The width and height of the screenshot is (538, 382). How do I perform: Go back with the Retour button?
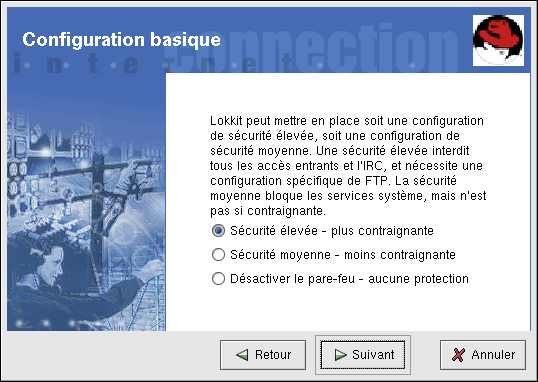pyautogui.click(x=263, y=355)
